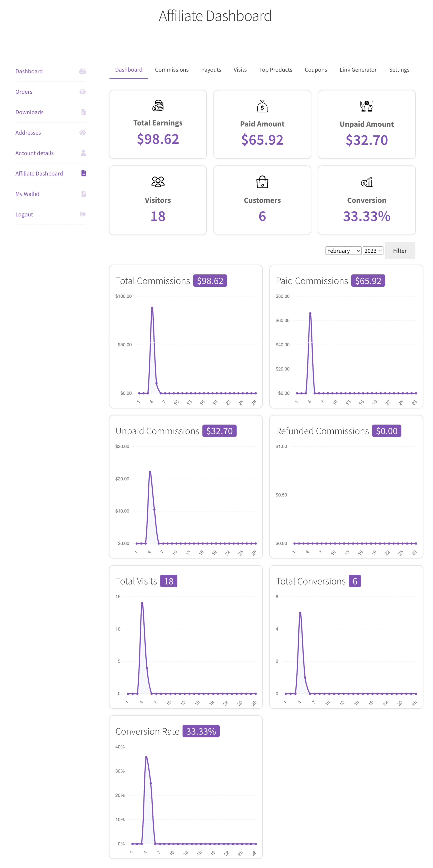Click the basket icon beside Orders
The width and height of the screenshot is (433, 868).
click(83, 92)
